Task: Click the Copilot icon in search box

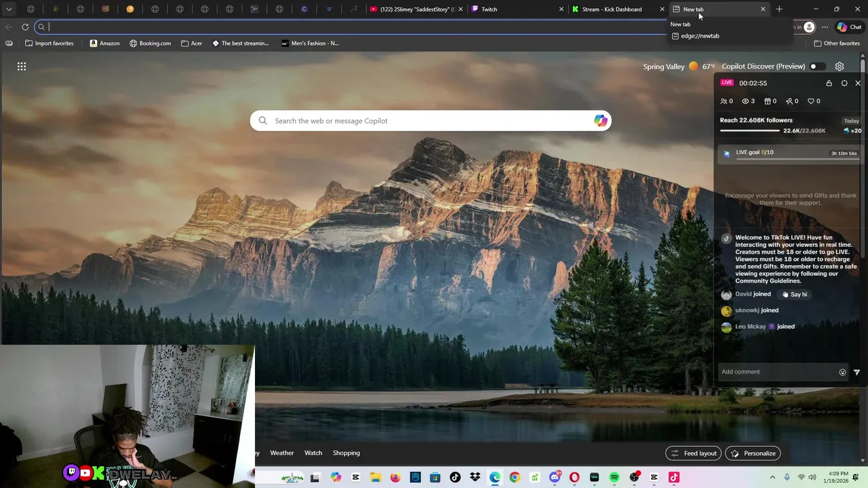Action: coord(600,121)
